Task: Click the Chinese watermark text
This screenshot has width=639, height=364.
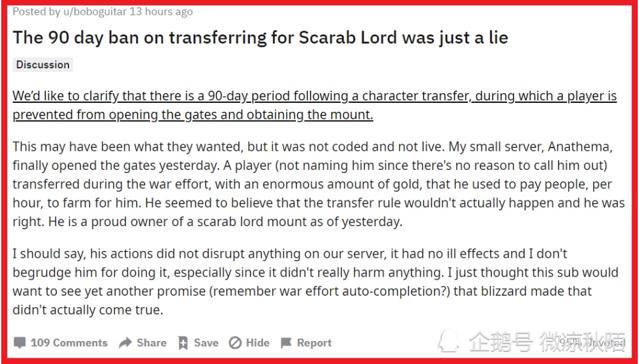Action: [548, 341]
